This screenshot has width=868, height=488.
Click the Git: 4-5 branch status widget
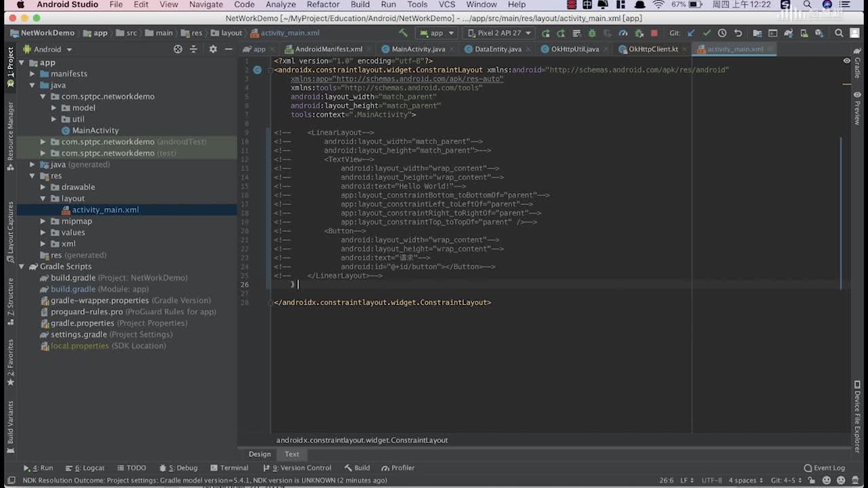coord(787,480)
